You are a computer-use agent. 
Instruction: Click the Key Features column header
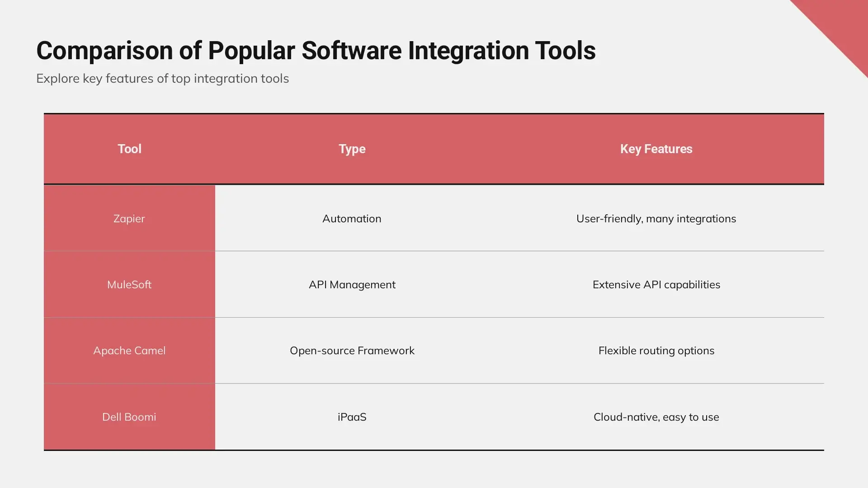tap(656, 149)
